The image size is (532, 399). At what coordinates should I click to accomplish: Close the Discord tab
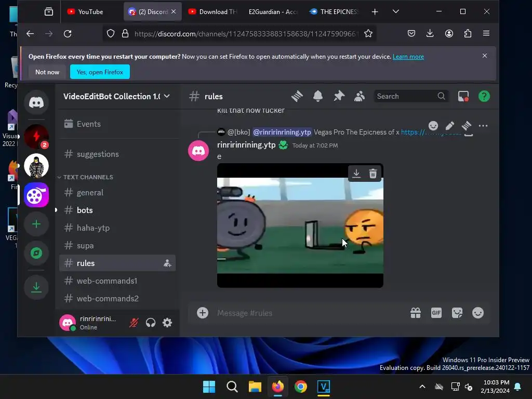coord(174,11)
